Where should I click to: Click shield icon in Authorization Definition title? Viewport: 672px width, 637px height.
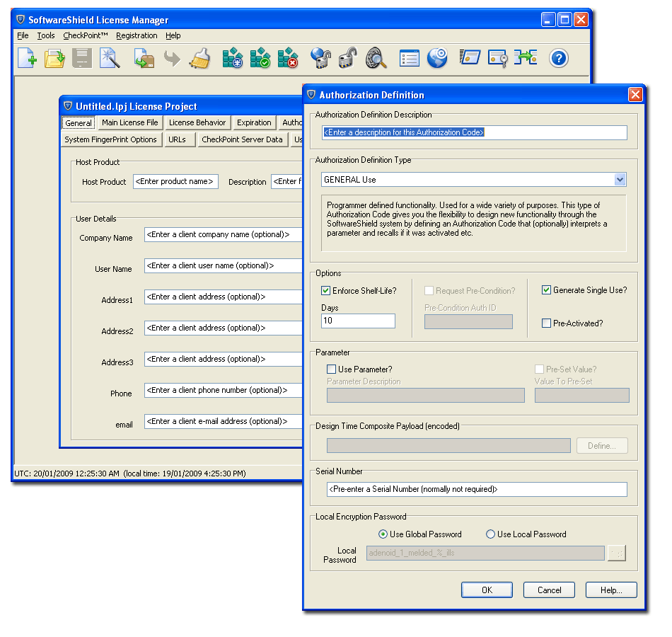point(311,95)
